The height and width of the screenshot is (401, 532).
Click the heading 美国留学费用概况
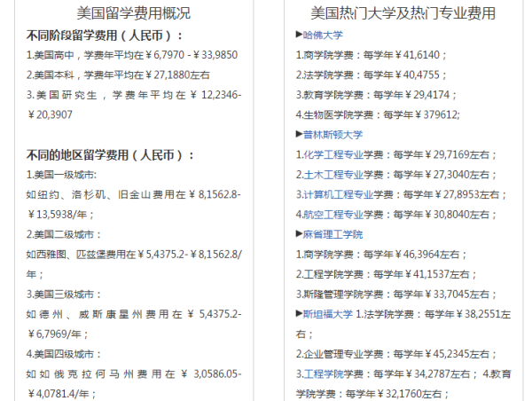point(134,13)
